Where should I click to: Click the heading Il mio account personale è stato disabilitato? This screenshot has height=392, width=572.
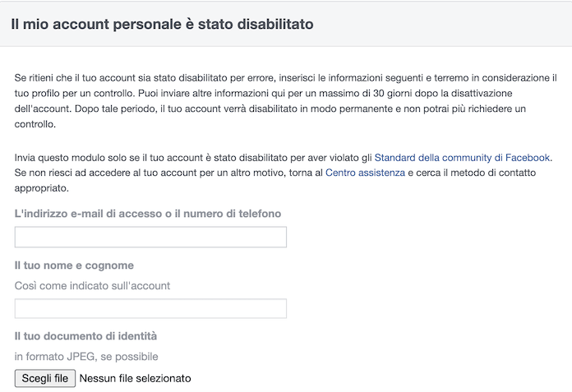[162, 24]
